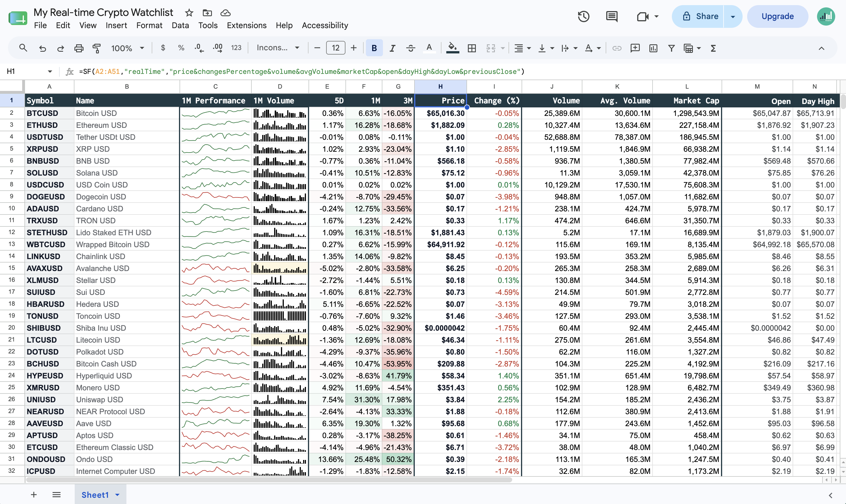Screen dimensions: 846x504
Task: Redo the last action
Action: 61,48
